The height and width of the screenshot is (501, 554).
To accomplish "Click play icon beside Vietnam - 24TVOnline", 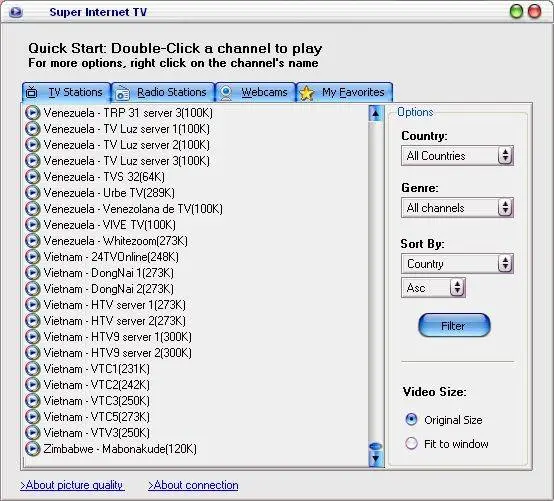I will pos(33,257).
